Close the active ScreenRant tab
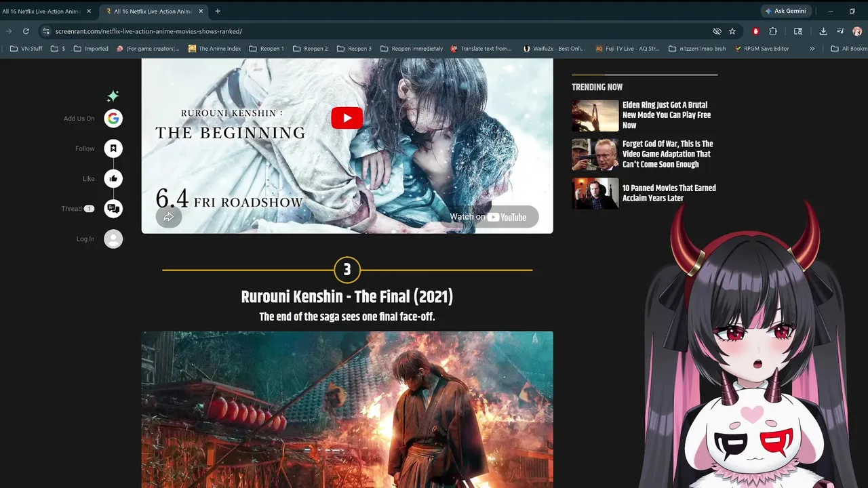 (x=201, y=11)
